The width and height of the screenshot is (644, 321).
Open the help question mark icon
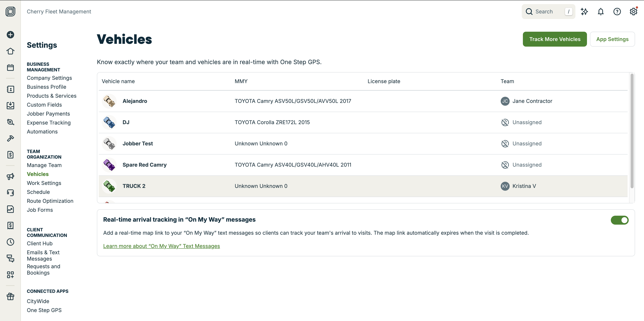click(617, 12)
